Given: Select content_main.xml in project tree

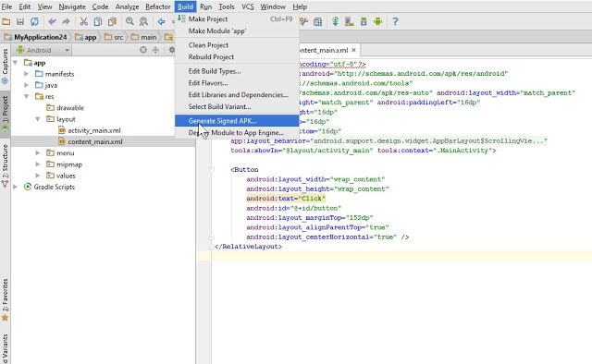Looking at the screenshot, I should [x=95, y=142].
